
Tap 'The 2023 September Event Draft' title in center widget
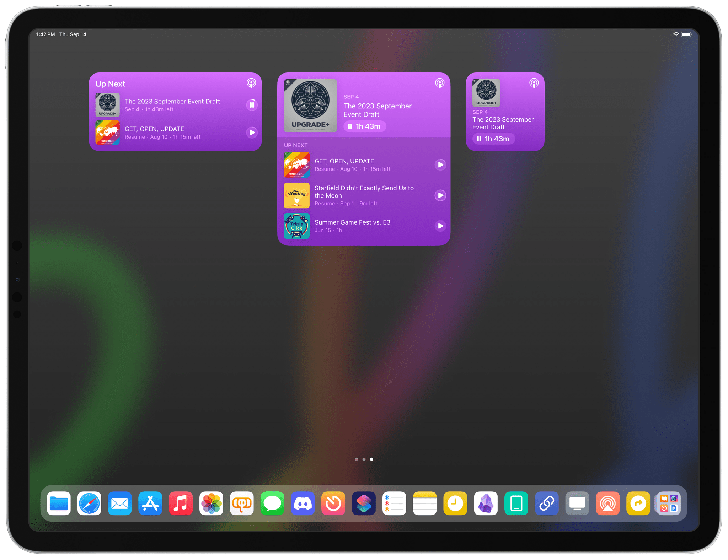(378, 110)
